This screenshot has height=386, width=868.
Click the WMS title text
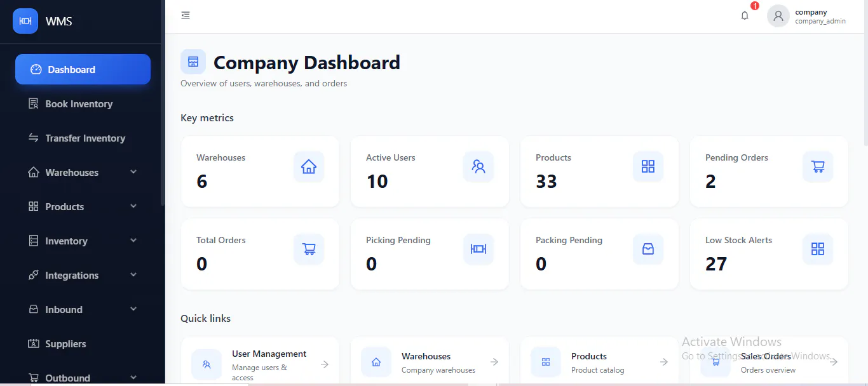[x=59, y=22]
